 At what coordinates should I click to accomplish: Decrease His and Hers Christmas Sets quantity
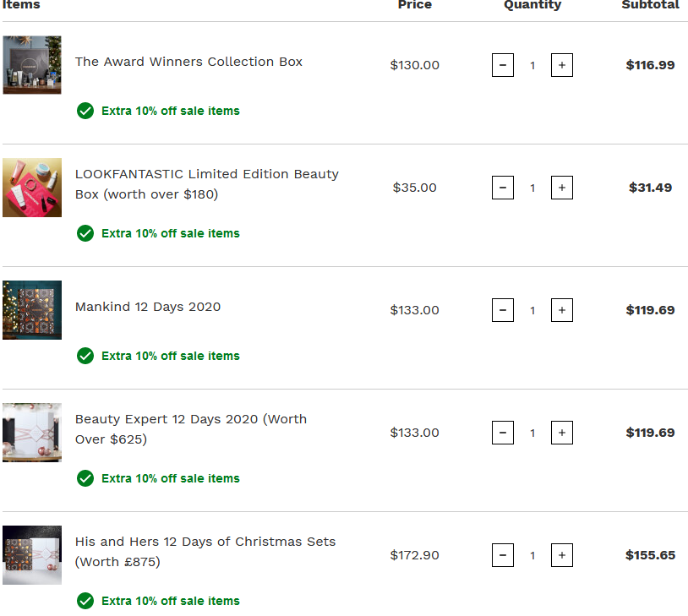click(503, 555)
